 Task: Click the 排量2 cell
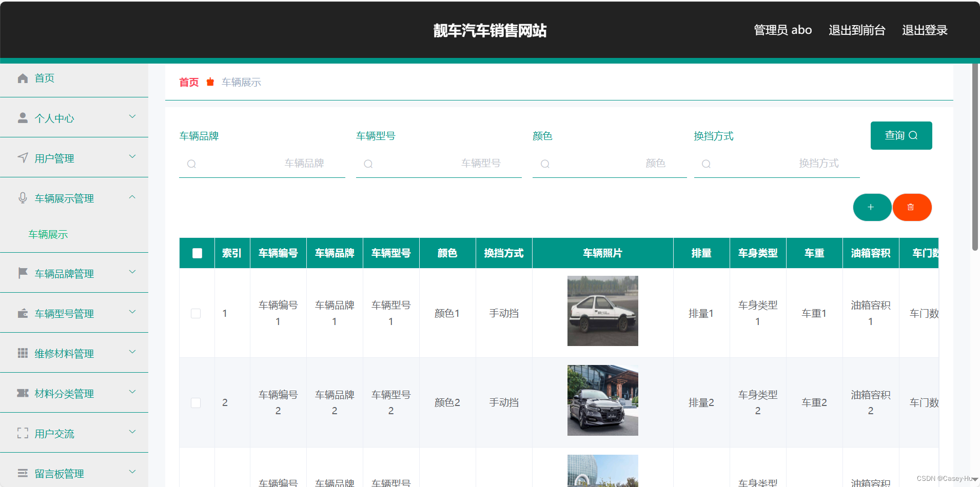(701, 403)
